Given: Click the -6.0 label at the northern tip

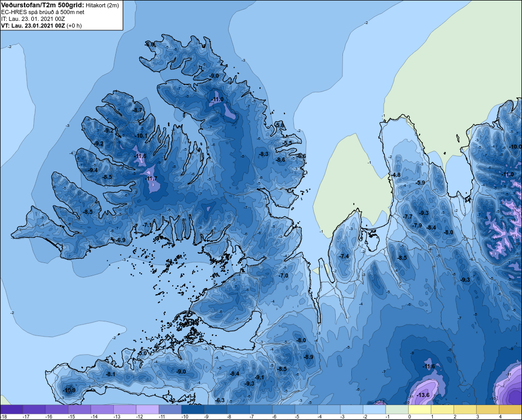Looking at the screenshot, I should pos(150,44).
